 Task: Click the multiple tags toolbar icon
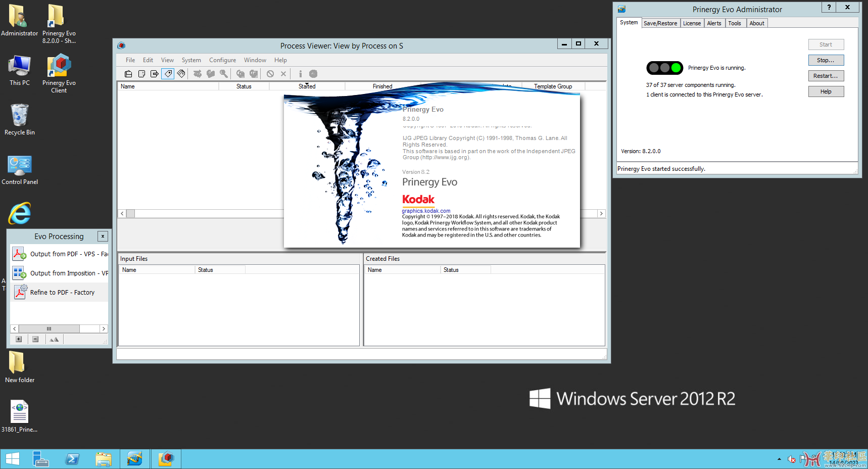[181, 74]
